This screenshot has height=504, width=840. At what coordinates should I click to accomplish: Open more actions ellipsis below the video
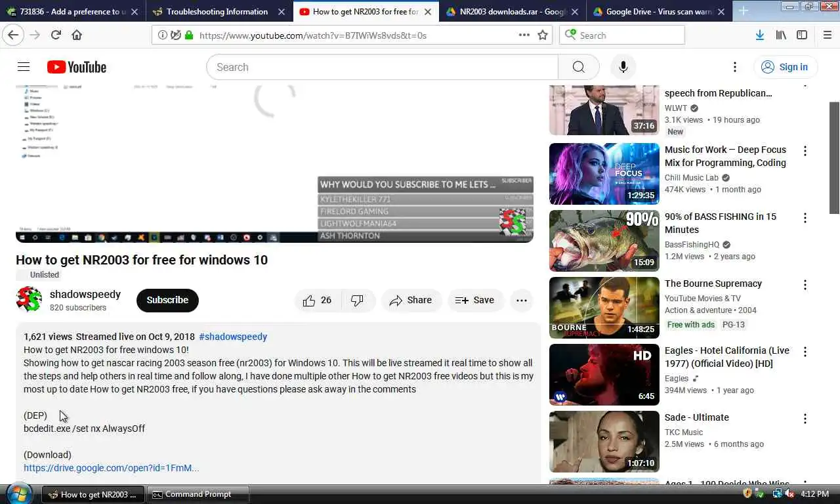pyautogui.click(x=522, y=300)
